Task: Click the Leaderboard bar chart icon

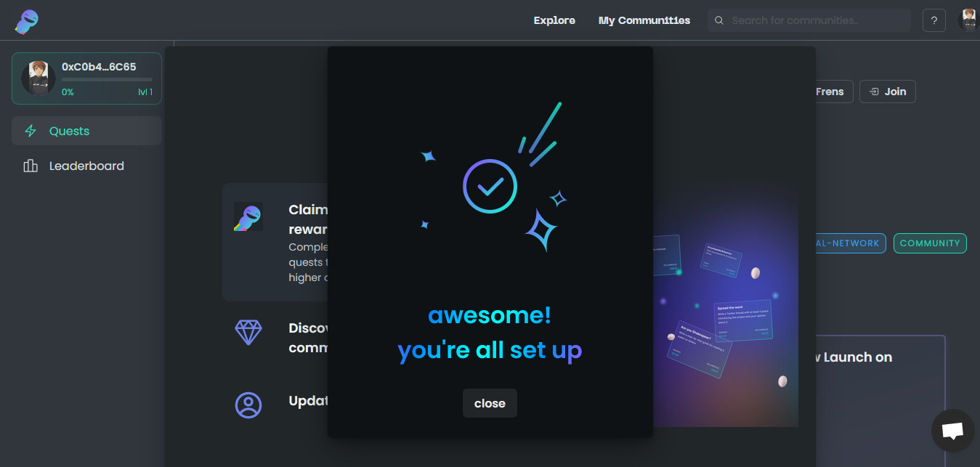Action: point(31,166)
